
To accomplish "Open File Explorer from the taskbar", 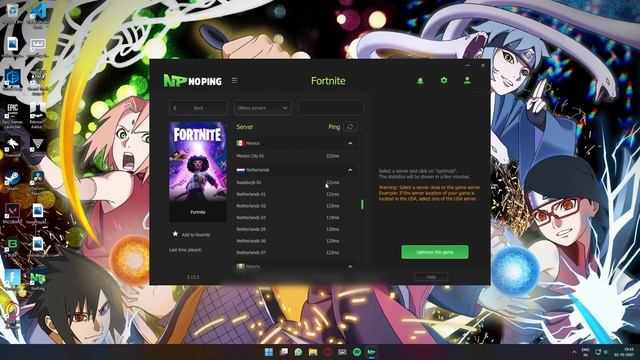I will [x=313, y=352].
